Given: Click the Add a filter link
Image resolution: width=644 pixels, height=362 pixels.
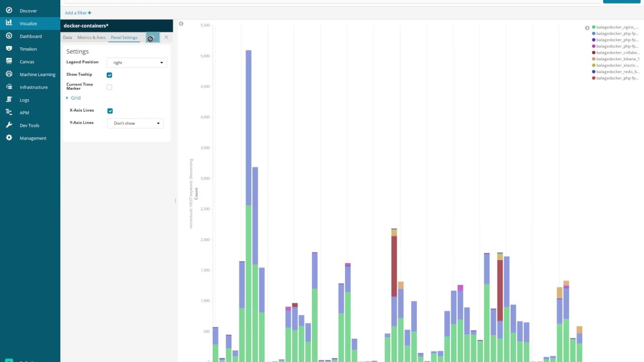Looking at the screenshot, I should (78, 13).
